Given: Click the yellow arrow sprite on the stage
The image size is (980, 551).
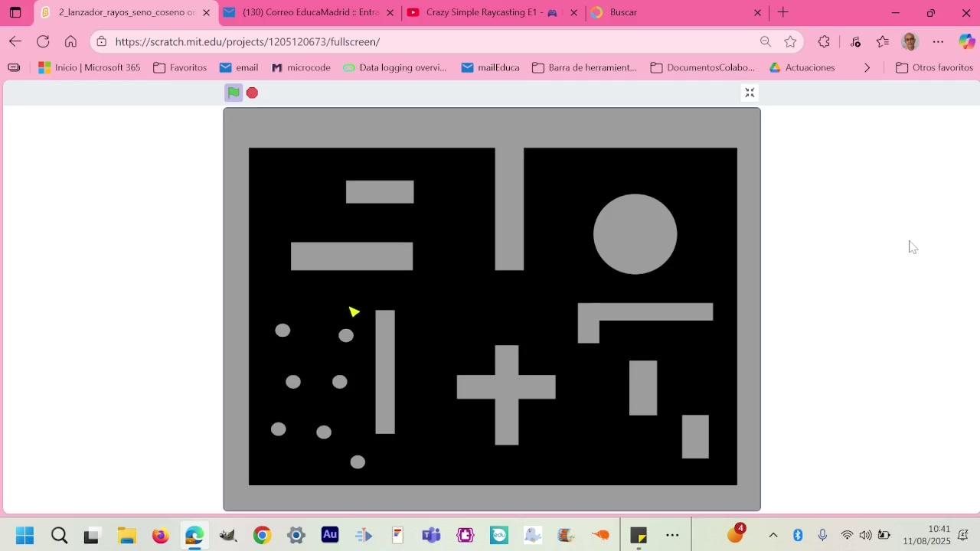Looking at the screenshot, I should click(354, 311).
